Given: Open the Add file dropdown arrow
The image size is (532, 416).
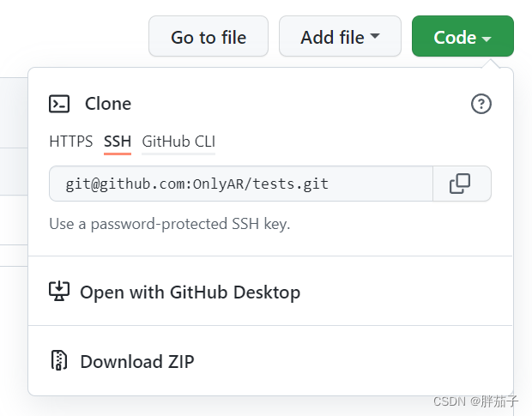Looking at the screenshot, I should click(x=375, y=36).
